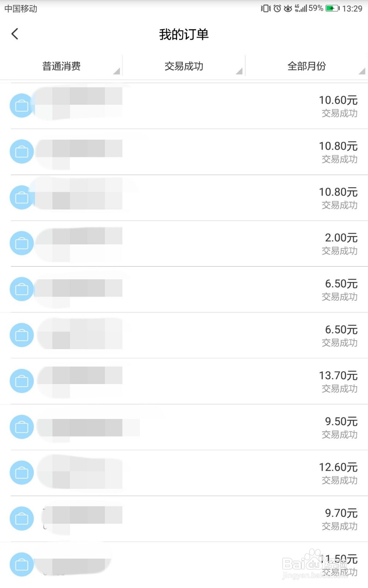Tap the back arrow icon
Viewport: 368px width, 588px height.
coord(15,34)
